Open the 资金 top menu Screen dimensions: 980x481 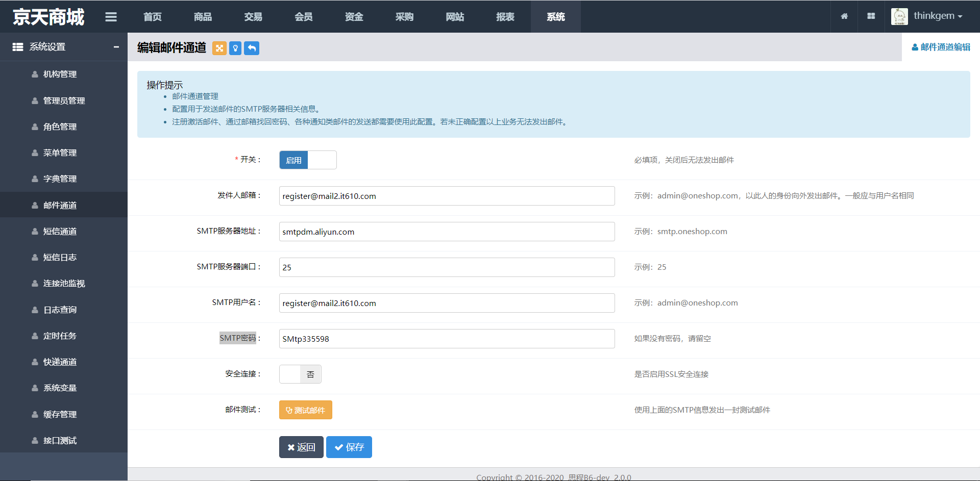(354, 17)
